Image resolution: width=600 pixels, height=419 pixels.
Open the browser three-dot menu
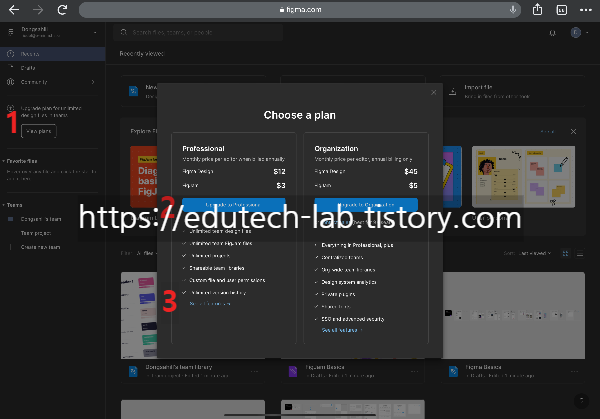[585, 10]
